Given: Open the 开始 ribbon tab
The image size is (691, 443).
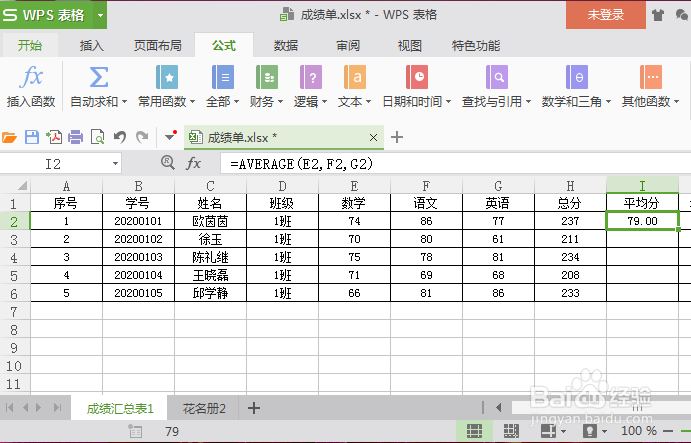Looking at the screenshot, I should pyautogui.click(x=30, y=45).
